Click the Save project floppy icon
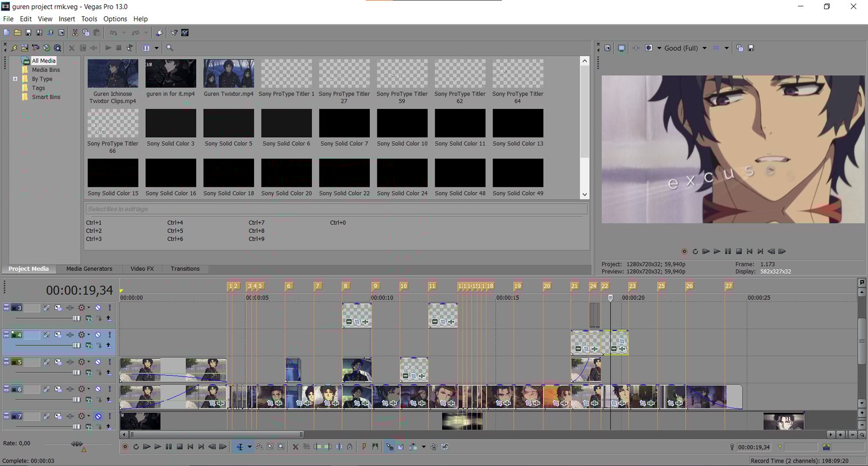 [28, 32]
